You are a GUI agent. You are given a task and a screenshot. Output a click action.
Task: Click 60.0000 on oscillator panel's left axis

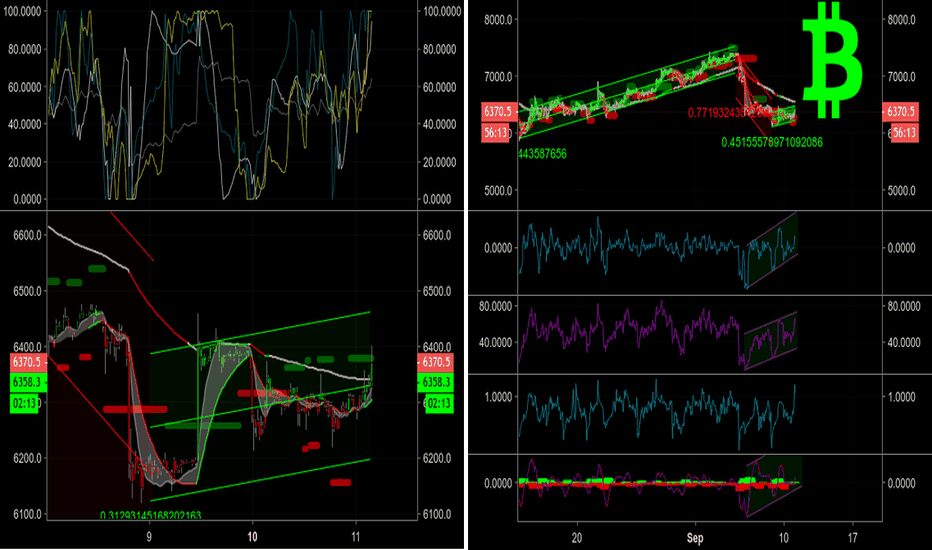pyautogui.click(x=25, y=87)
